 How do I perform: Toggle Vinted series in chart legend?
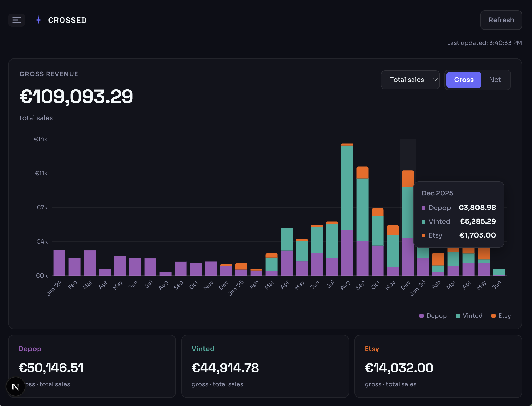[x=469, y=316]
